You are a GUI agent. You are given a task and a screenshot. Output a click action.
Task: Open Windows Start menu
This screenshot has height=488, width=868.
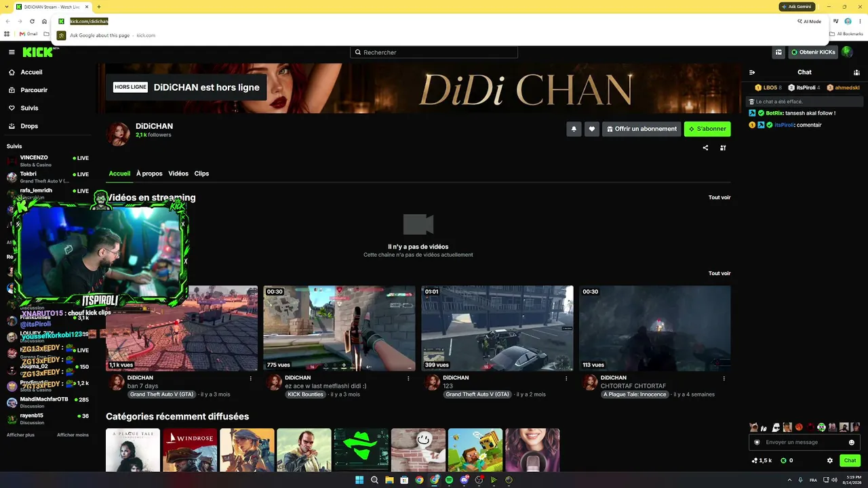(x=359, y=480)
